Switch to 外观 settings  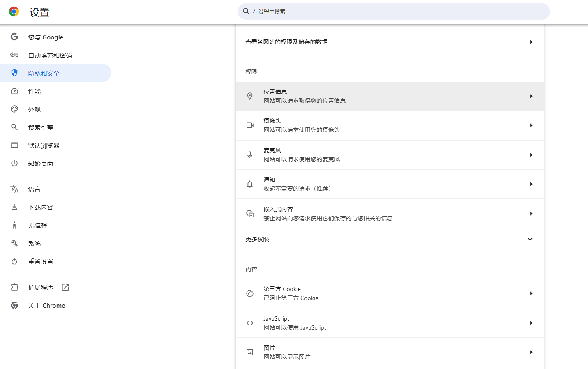pos(55,109)
